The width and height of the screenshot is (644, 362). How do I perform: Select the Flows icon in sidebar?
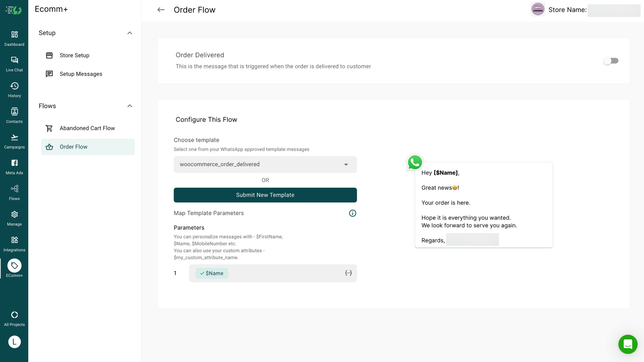point(14,191)
